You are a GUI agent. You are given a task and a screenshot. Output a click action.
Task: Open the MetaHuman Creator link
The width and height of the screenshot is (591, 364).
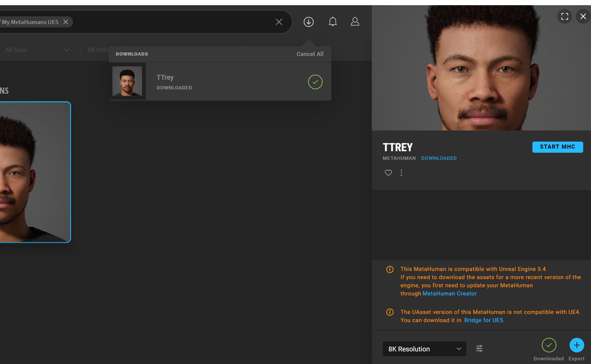pos(449,294)
